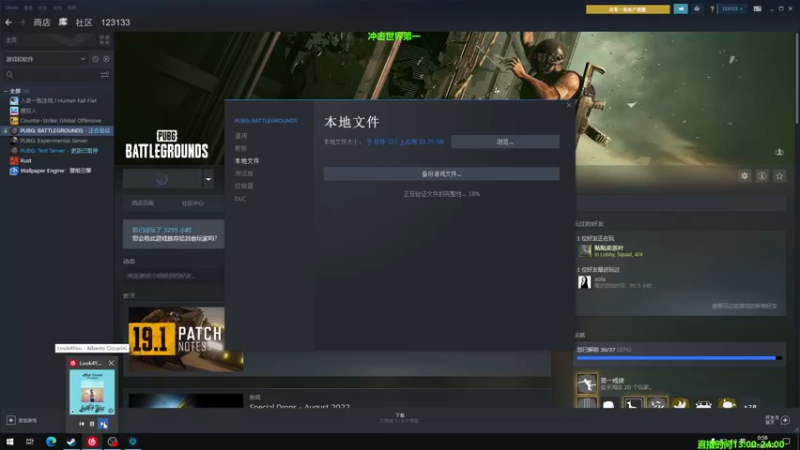Open advanced filter sliders icon
This screenshot has height=450, width=800.
(x=105, y=75)
